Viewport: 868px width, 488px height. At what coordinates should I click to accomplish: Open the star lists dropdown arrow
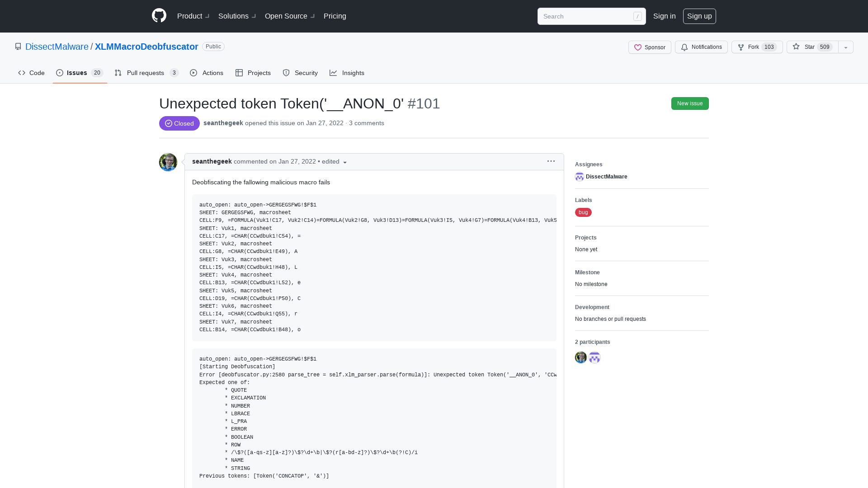(x=846, y=47)
